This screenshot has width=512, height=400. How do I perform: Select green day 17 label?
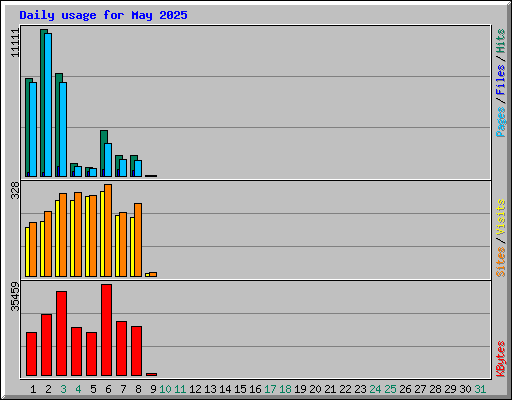(x=270, y=389)
